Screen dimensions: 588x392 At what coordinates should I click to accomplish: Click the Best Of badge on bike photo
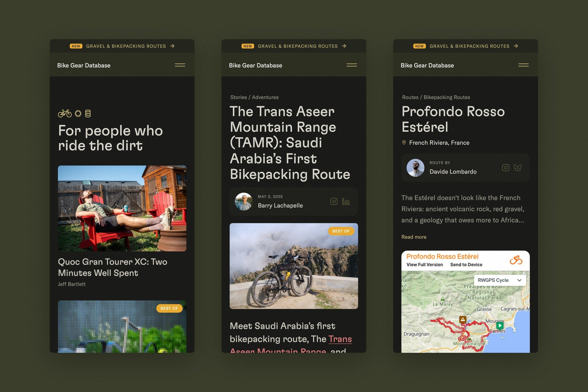341,231
